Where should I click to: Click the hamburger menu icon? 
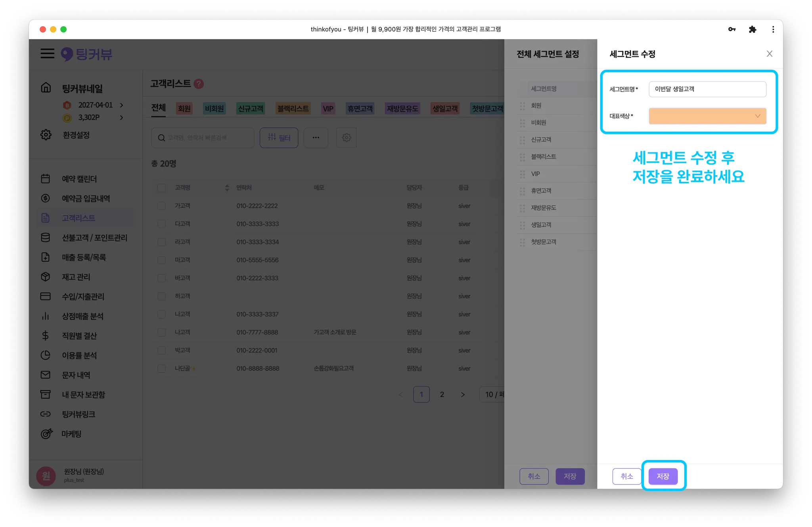(x=47, y=54)
